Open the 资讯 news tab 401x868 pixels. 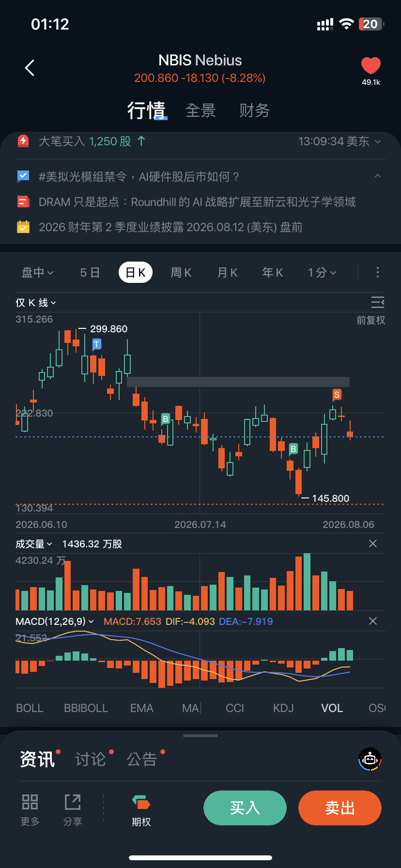37,759
